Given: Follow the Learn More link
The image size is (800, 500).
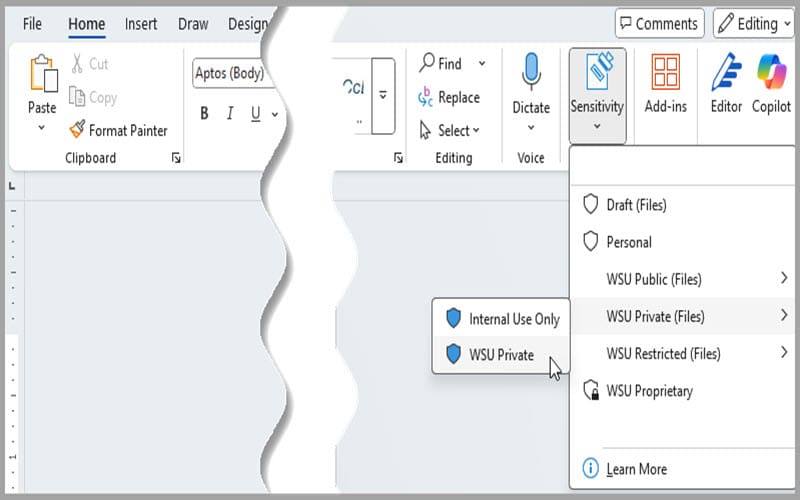Looking at the screenshot, I should [x=636, y=469].
